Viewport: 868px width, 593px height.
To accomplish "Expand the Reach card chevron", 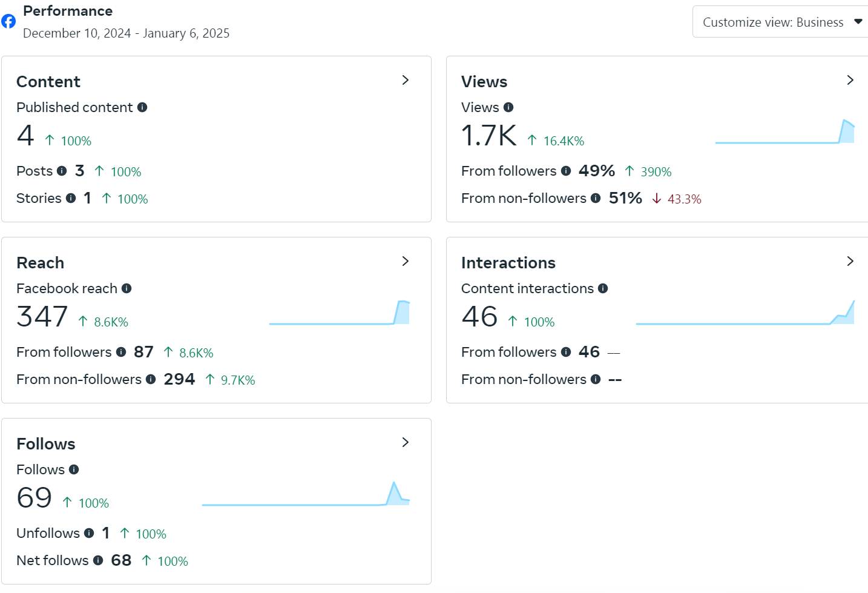I will [x=406, y=261].
